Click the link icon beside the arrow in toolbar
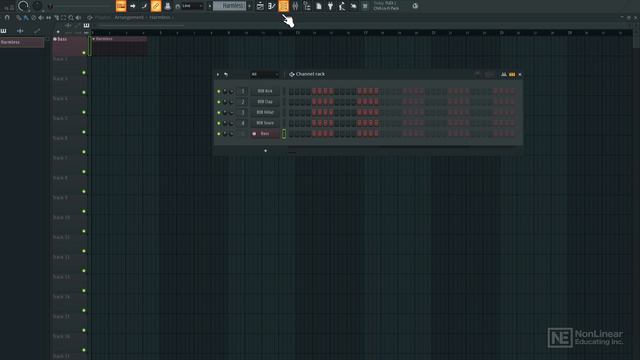This screenshot has height=360, width=640. [x=144, y=6]
